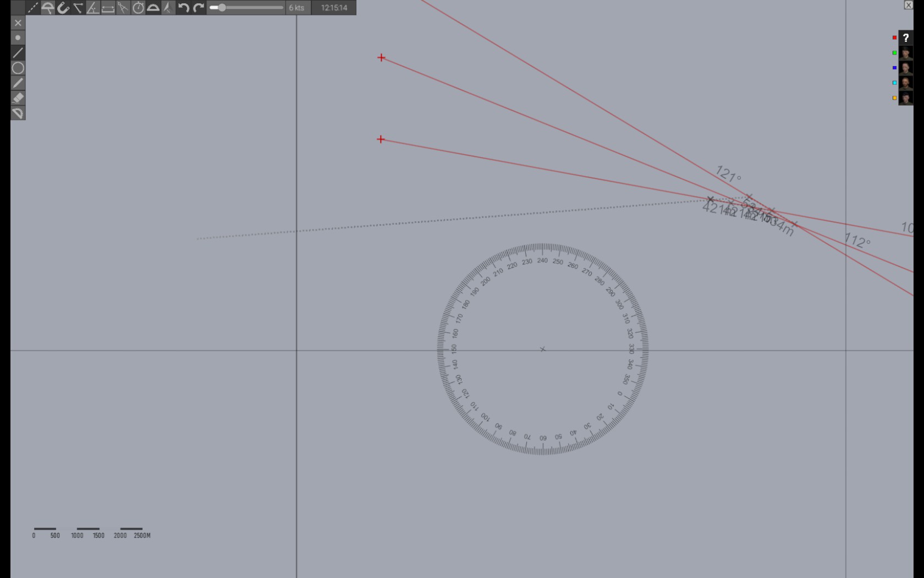The width and height of the screenshot is (924, 578).
Task: Toggle the half-protractor tool in top toolbar
Action: [x=153, y=8]
